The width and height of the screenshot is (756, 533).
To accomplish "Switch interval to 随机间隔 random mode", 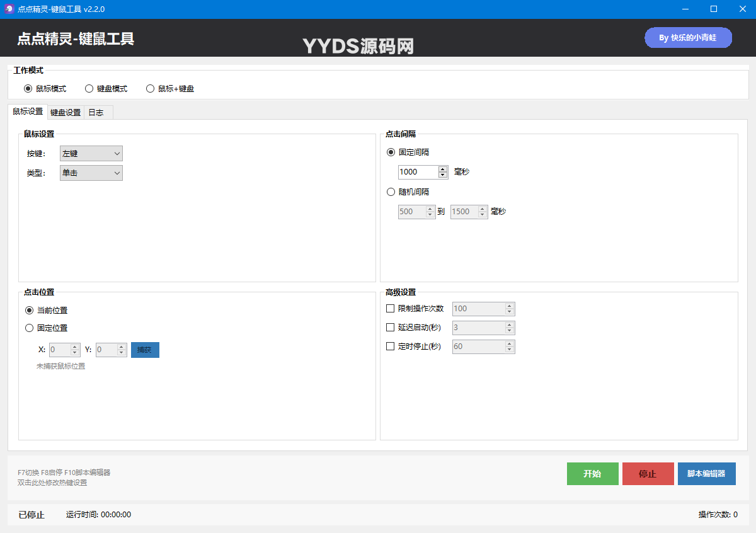I will [x=391, y=192].
